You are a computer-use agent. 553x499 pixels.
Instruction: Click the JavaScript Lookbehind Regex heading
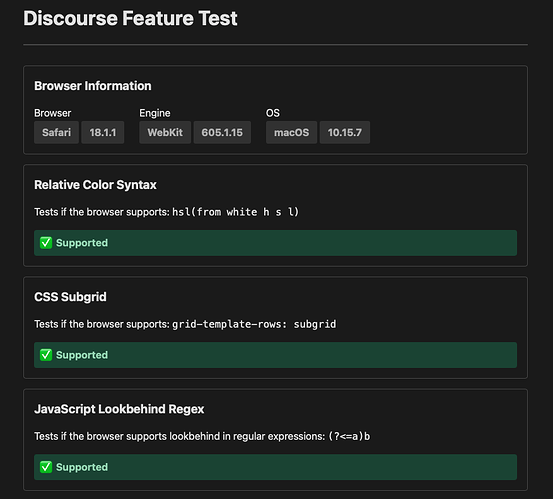point(119,409)
